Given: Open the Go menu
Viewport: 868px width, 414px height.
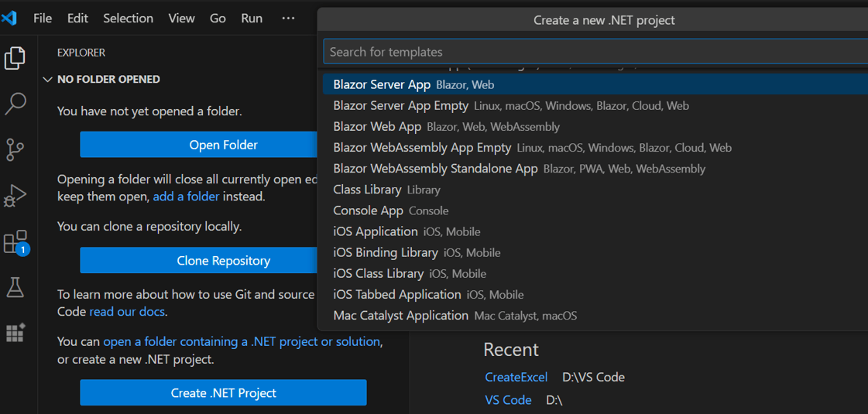Looking at the screenshot, I should click(x=218, y=19).
